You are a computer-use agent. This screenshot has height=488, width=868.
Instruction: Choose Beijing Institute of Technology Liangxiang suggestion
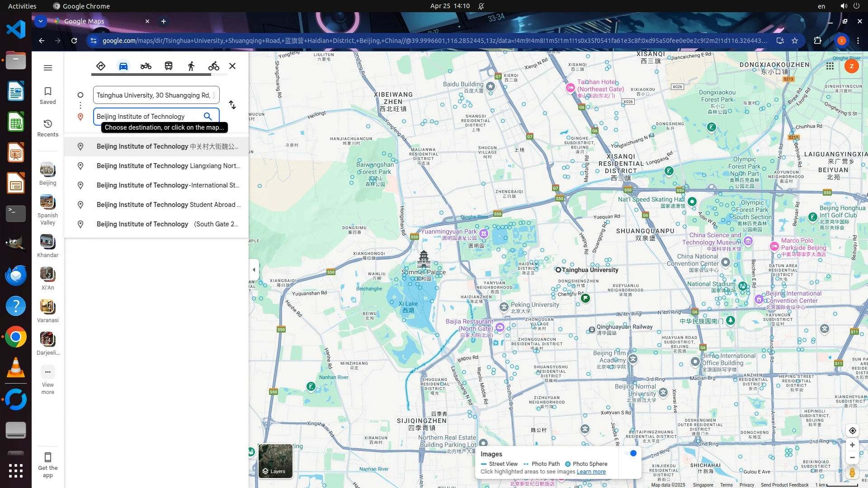coord(167,166)
